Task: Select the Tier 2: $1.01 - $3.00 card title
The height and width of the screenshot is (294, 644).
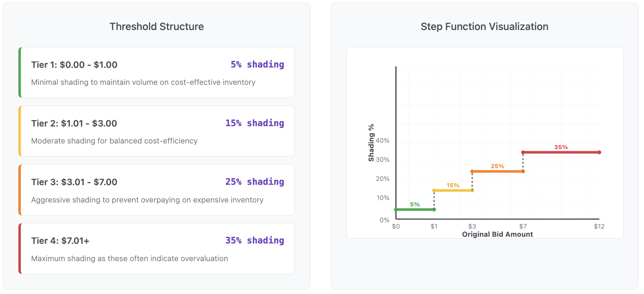Action: (x=74, y=124)
